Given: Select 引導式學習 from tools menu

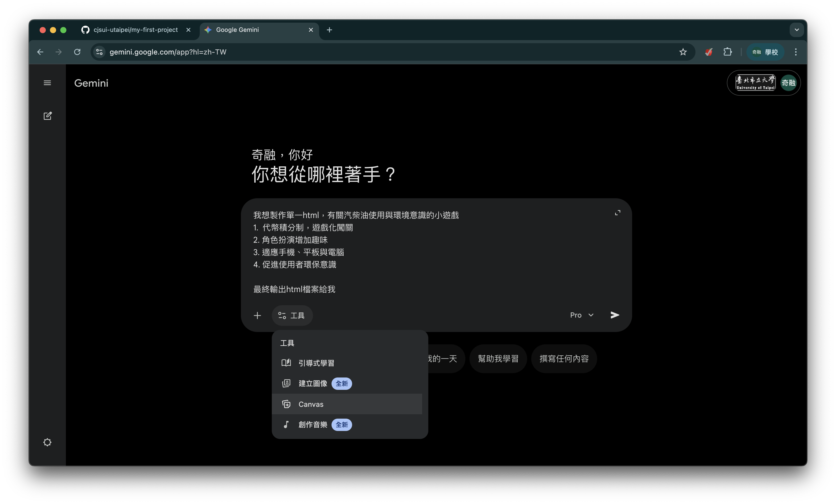Looking at the screenshot, I should pos(347,363).
